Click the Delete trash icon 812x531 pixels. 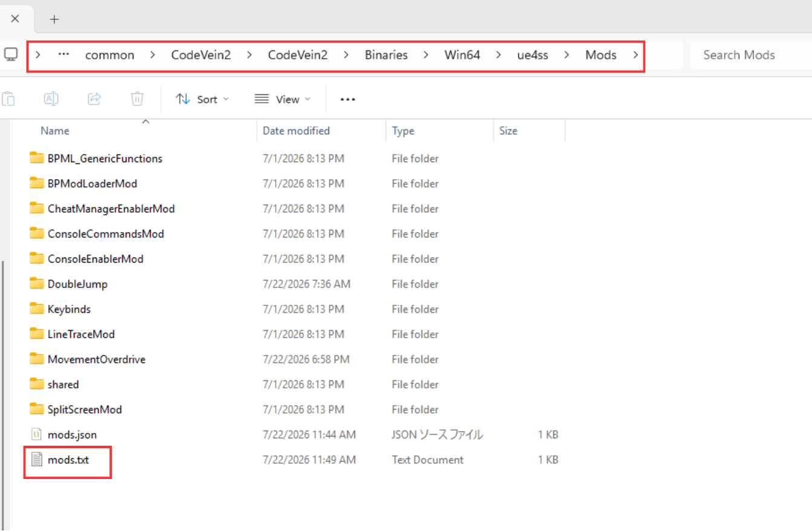[137, 99]
